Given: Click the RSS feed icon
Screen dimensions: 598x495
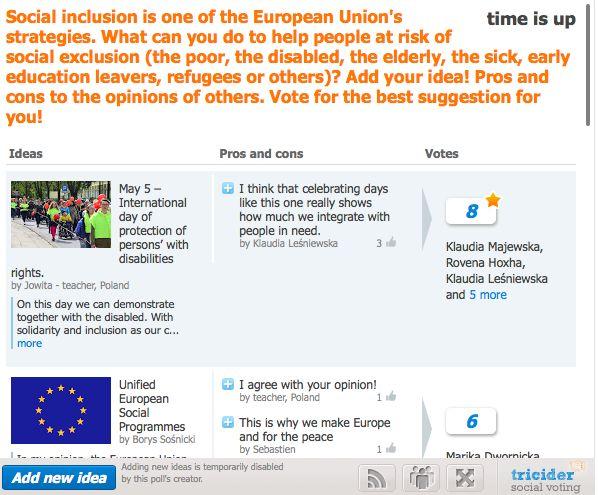Looking at the screenshot, I should [x=376, y=478].
